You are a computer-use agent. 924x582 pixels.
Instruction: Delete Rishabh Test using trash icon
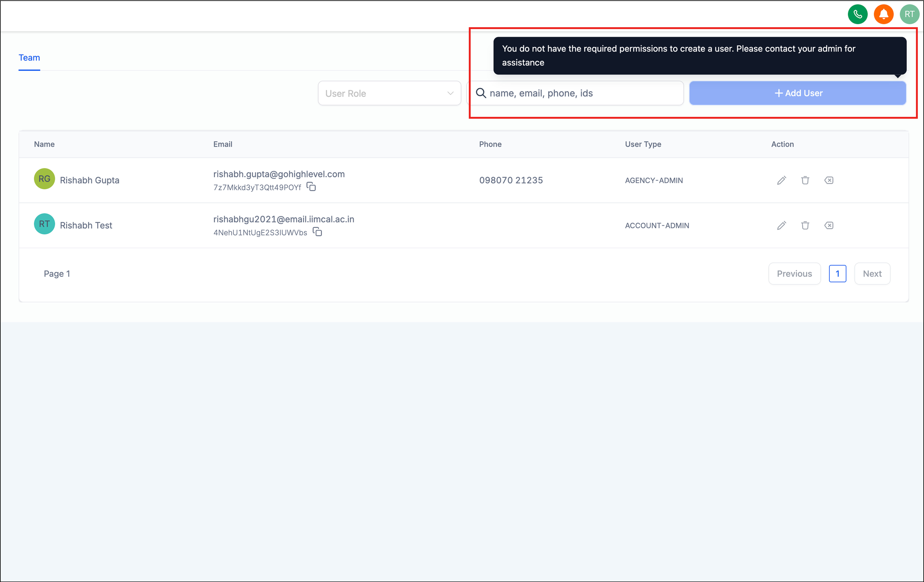click(x=805, y=226)
